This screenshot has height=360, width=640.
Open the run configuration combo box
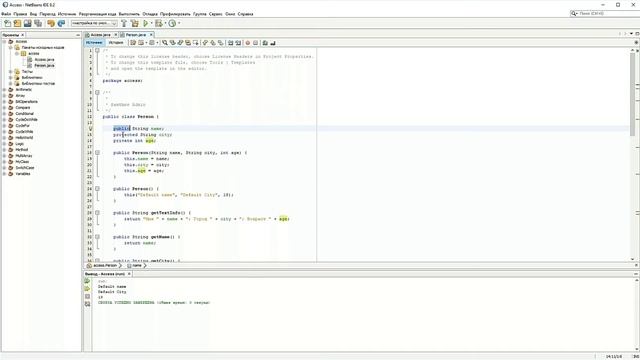pos(94,23)
